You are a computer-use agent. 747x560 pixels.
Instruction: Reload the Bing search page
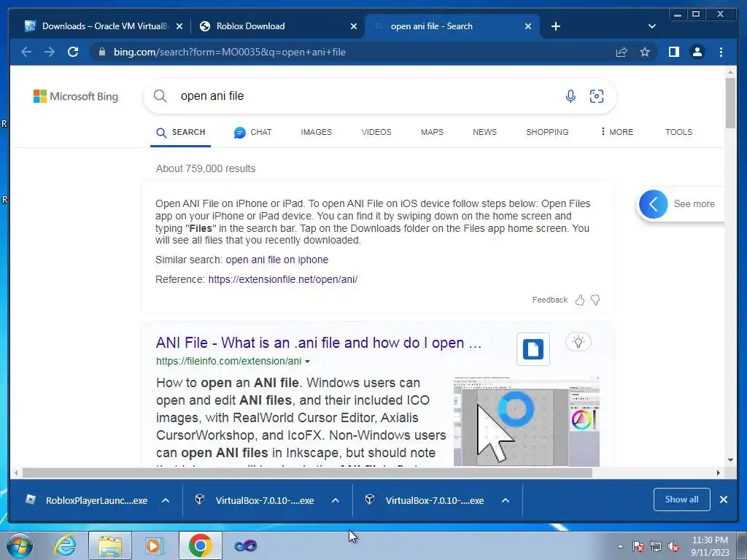[x=73, y=52]
